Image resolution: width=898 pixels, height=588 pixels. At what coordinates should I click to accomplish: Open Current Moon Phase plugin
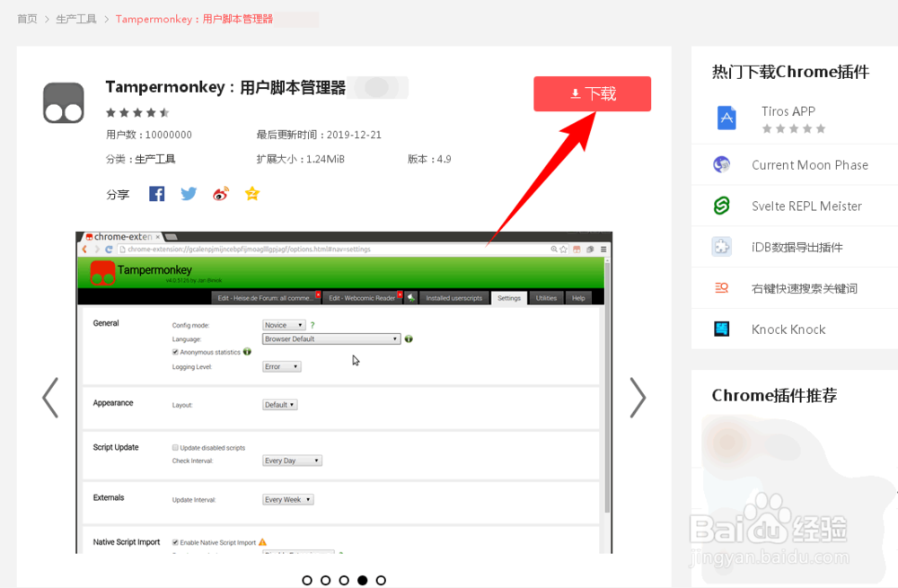[810, 165]
